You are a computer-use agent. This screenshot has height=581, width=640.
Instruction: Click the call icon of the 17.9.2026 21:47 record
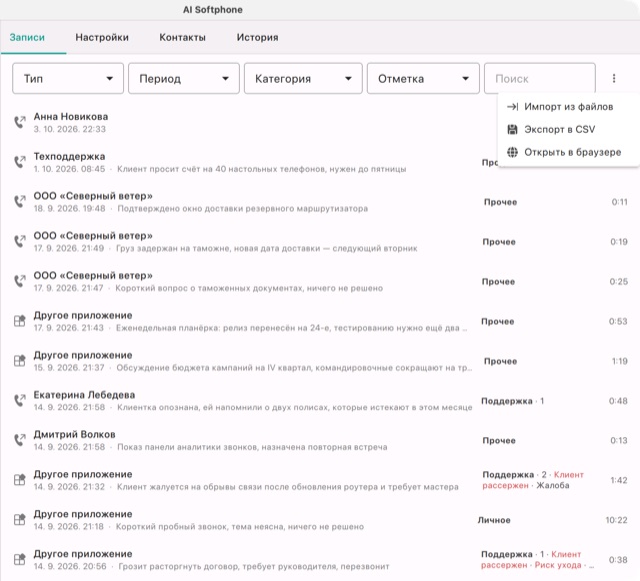(x=20, y=281)
